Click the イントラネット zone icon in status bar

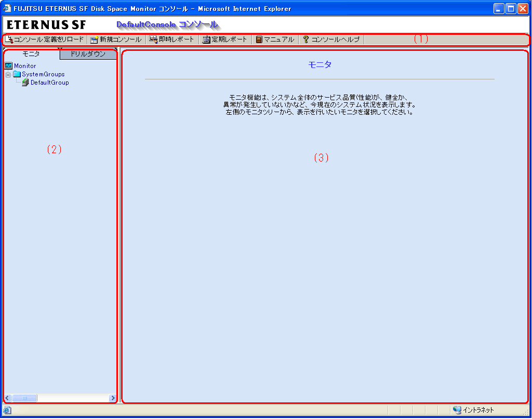pos(457,410)
